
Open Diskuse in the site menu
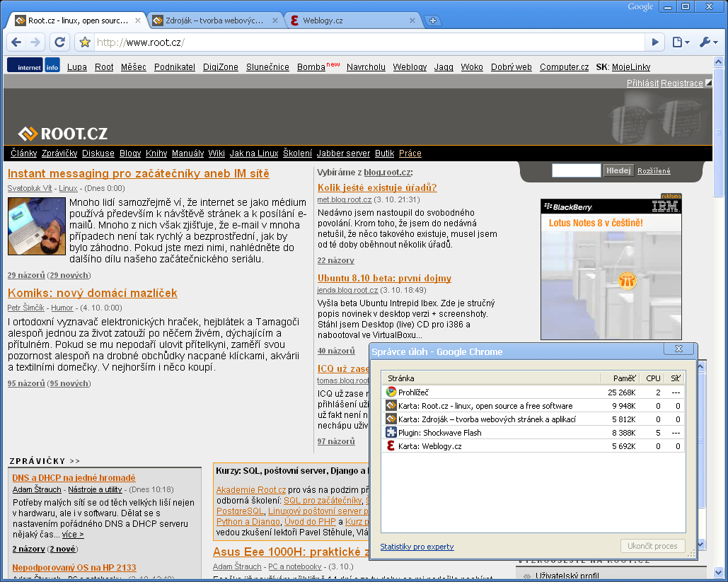click(98, 153)
